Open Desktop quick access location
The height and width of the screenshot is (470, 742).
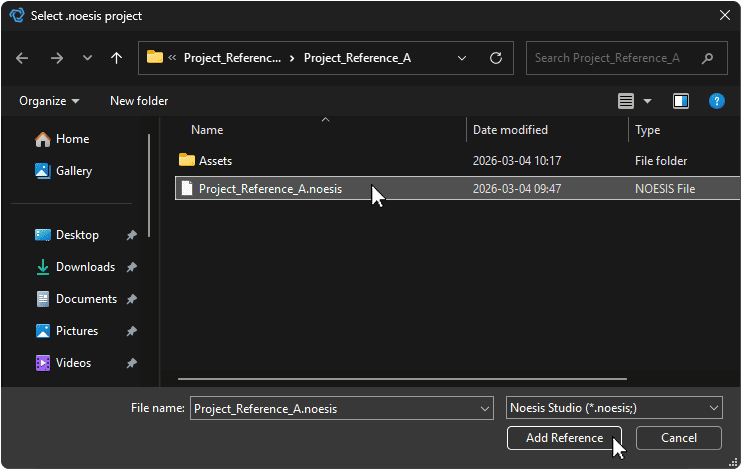[67, 235]
